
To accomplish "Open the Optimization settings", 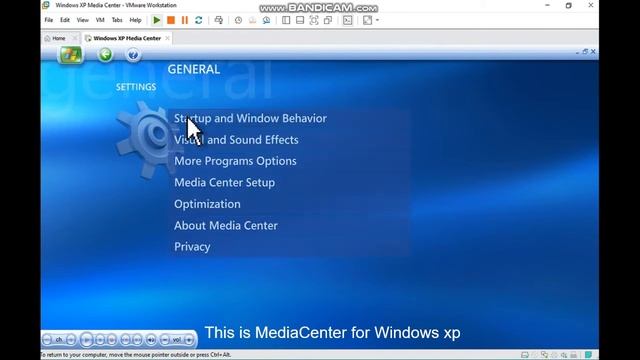I will 207,204.
